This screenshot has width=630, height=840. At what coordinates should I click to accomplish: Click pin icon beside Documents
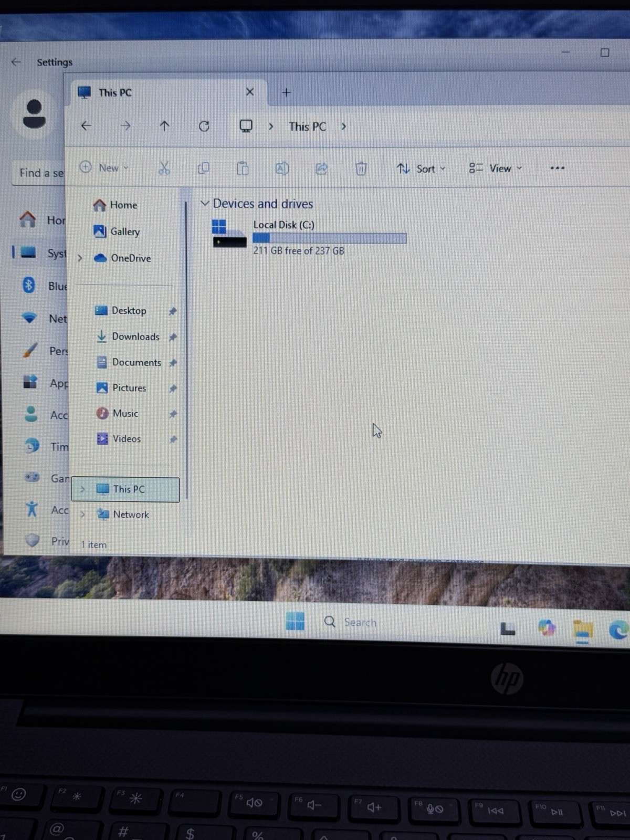tap(173, 363)
